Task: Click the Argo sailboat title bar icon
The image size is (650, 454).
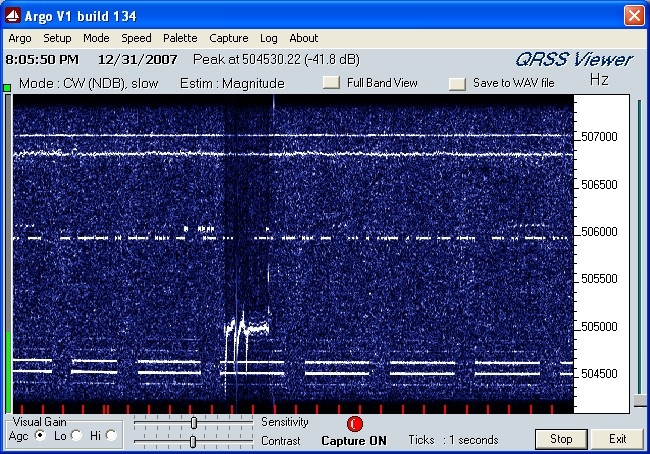Action: (12, 15)
